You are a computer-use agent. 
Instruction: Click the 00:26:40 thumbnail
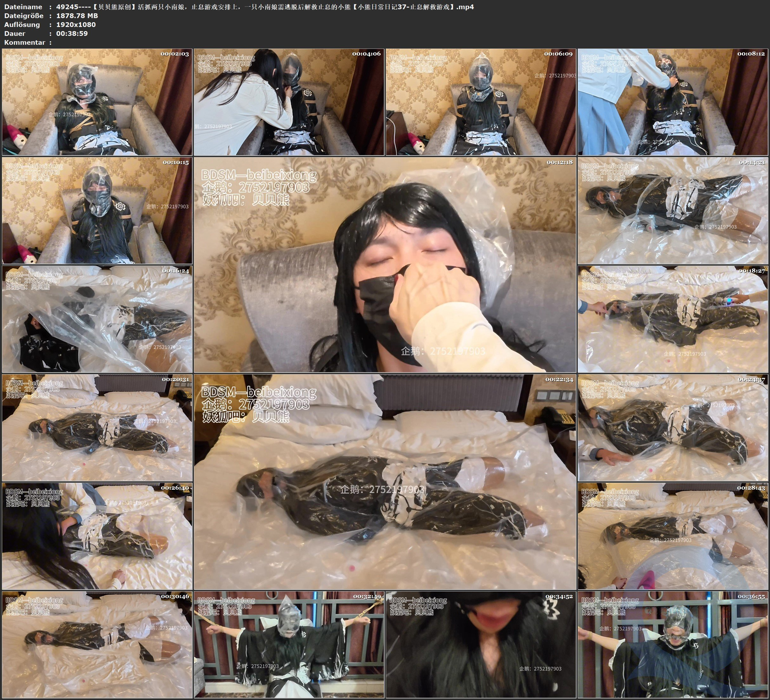[97, 536]
